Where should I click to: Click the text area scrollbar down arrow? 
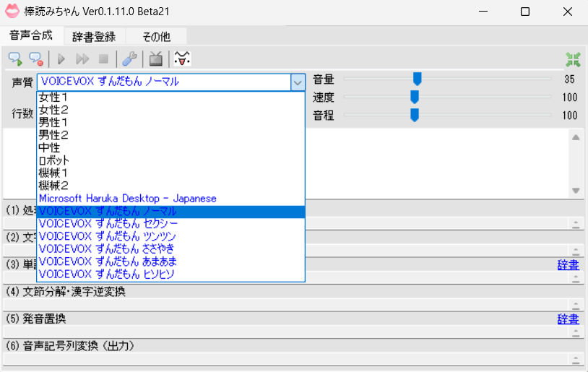(x=576, y=191)
